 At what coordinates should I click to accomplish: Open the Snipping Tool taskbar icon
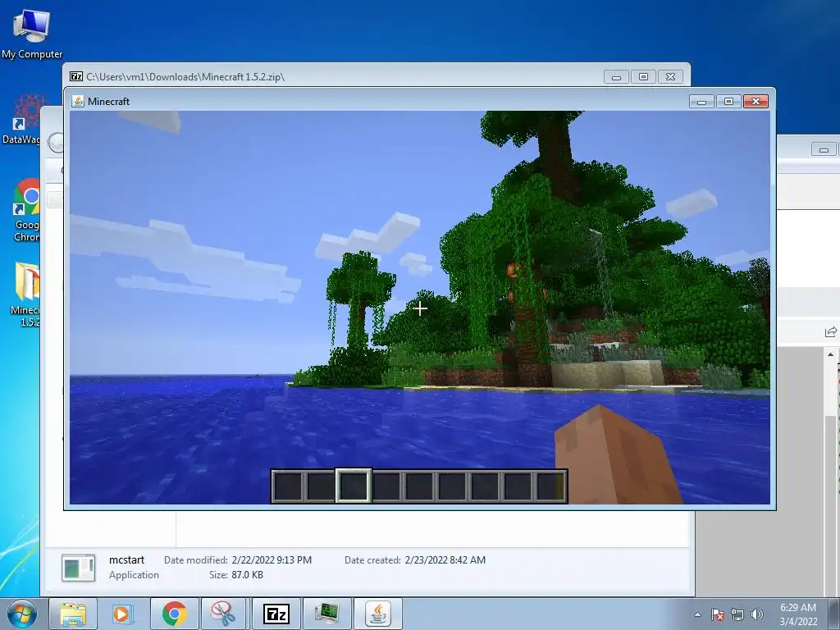(223, 614)
